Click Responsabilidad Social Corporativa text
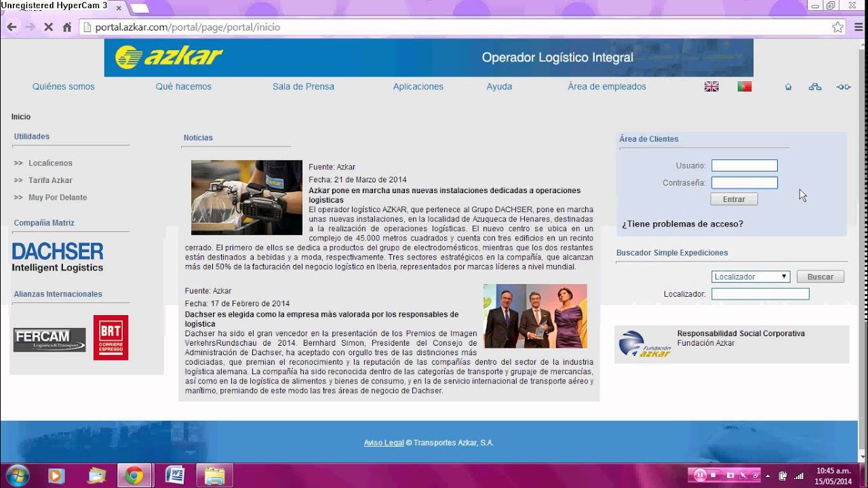The height and width of the screenshot is (488, 868). tap(741, 333)
